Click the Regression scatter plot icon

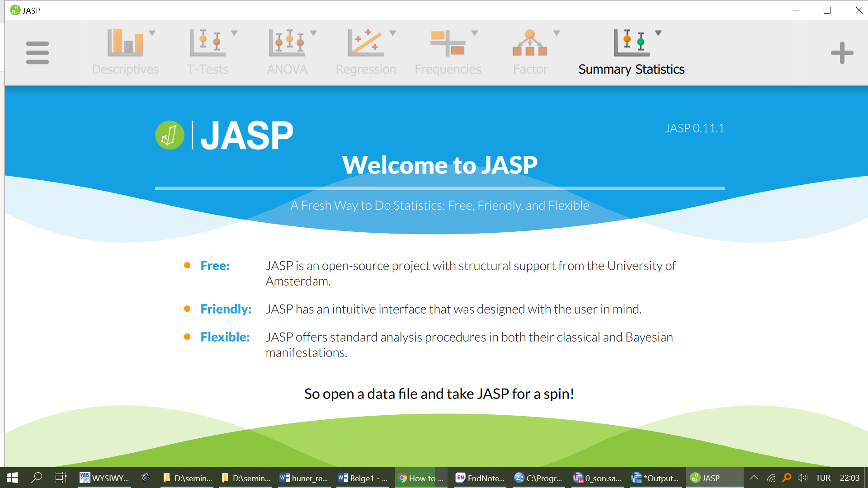(x=365, y=43)
